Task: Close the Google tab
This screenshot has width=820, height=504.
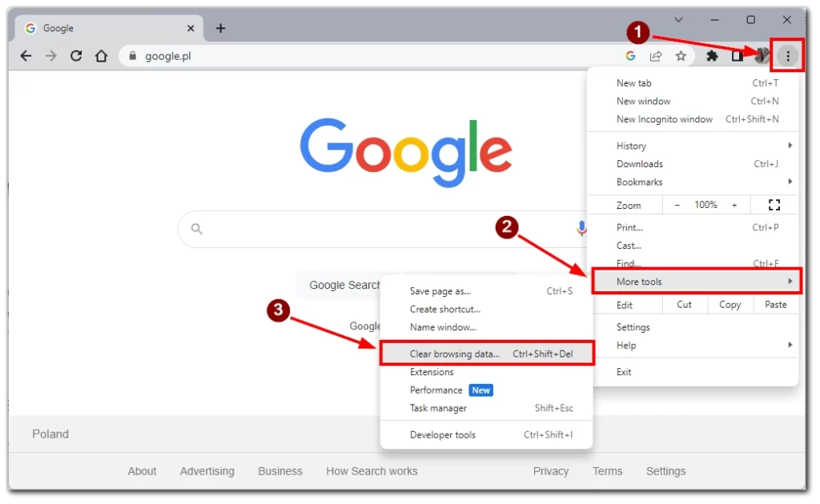Action: tap(191, 28)
